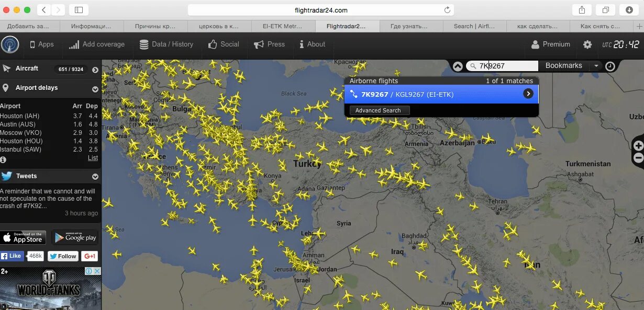Switch to Где узнать... tab

[411, 26]
